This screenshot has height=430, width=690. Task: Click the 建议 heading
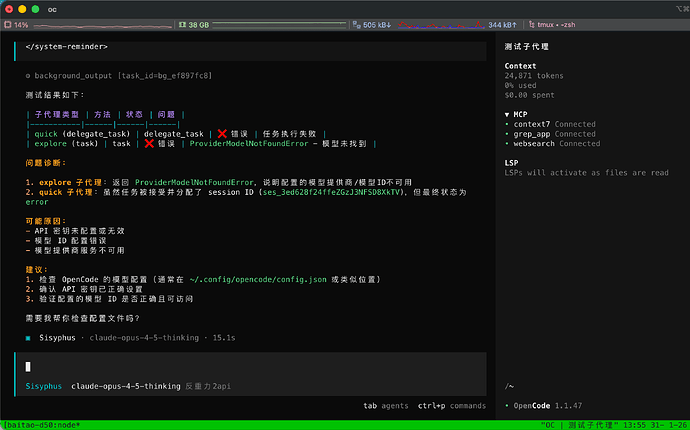click(x=37, y=270)
